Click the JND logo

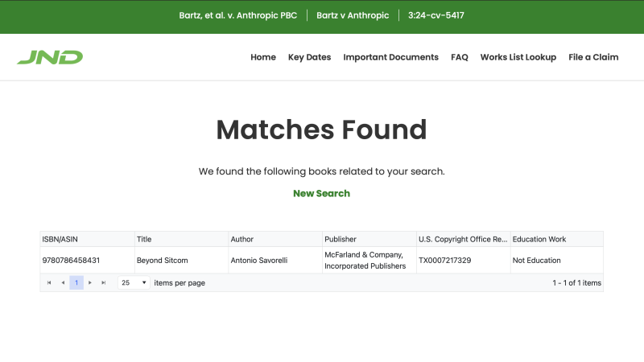[50, 57]
